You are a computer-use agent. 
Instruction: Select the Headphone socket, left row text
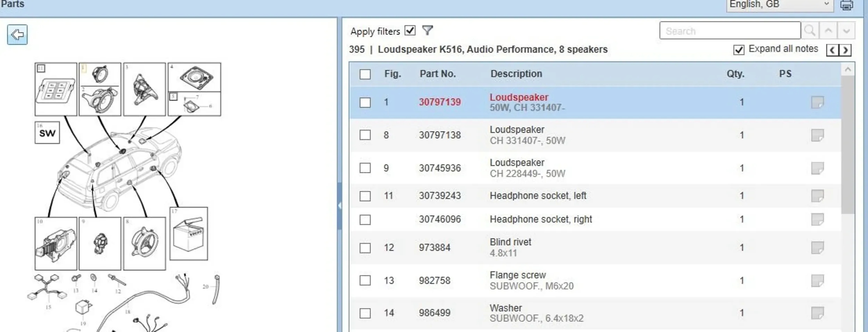[x=538, y=196]
